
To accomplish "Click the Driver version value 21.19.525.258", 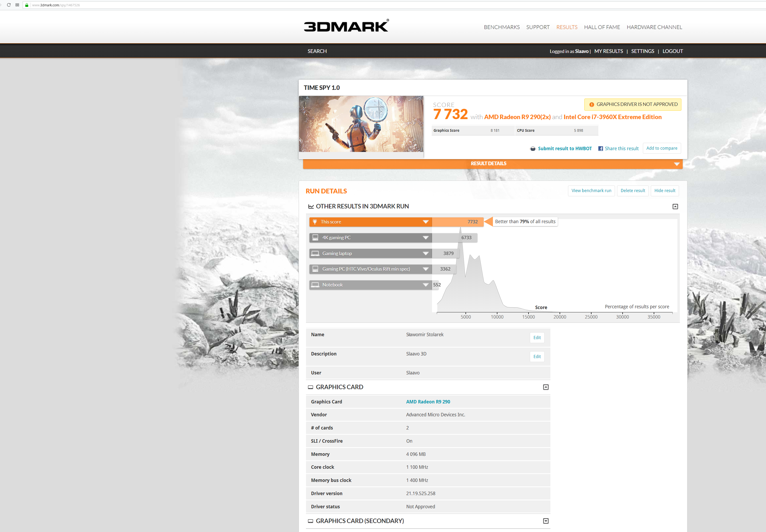I will click(x=420, y=493).
